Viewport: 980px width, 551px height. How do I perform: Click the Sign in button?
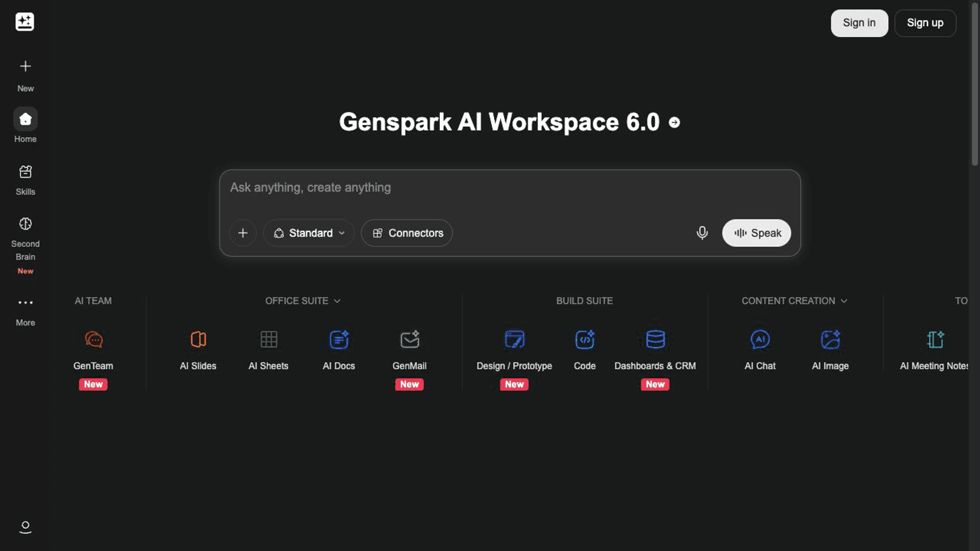859,23
